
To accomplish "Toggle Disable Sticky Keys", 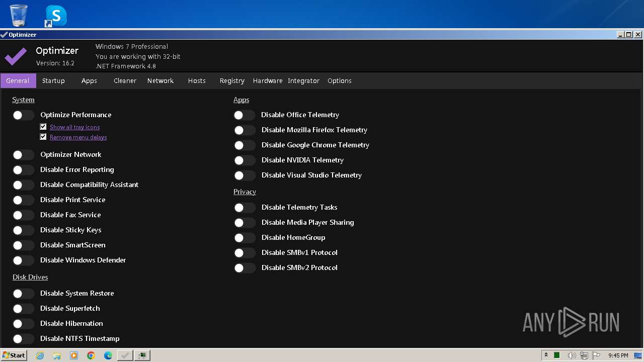I will coord(23,230).
